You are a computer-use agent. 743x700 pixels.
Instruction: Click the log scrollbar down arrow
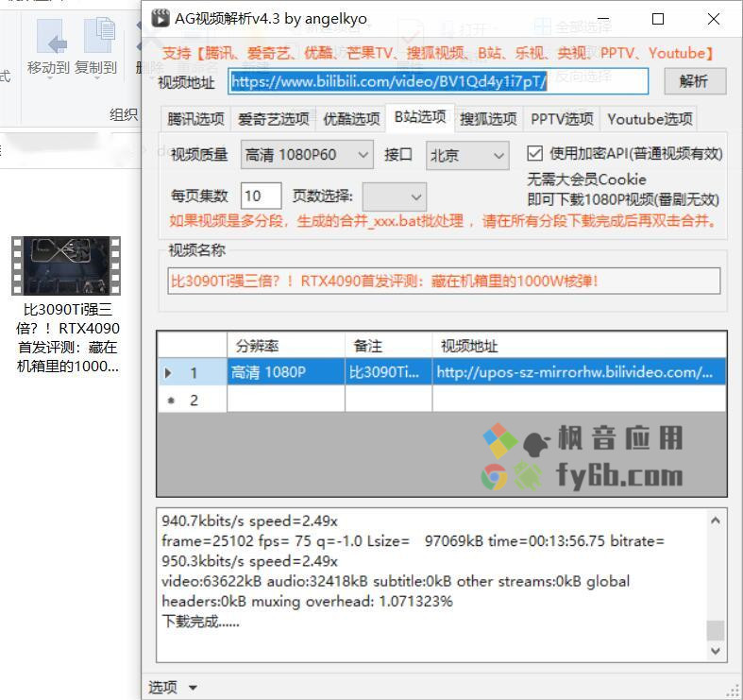pos(716,650)
